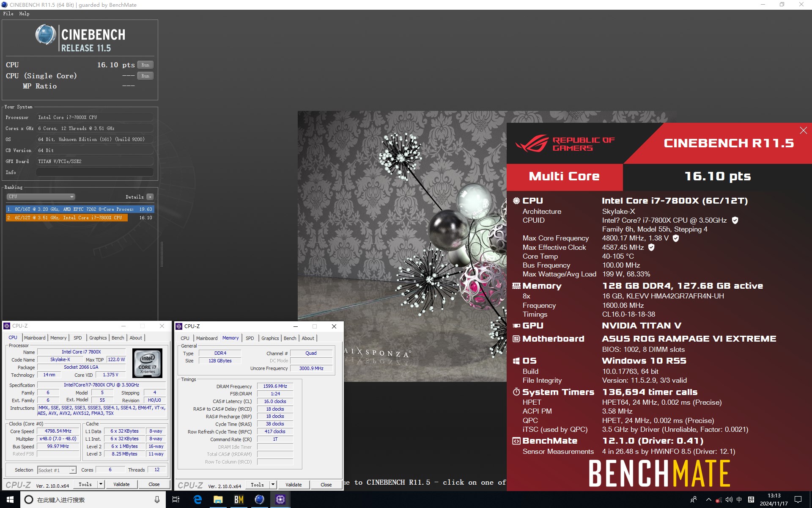The height and width of the screenshot is (508, 812).
Task: Click the Windows OS icon in BenchMate
Action: pyautogui.click(x=516, y=361)
